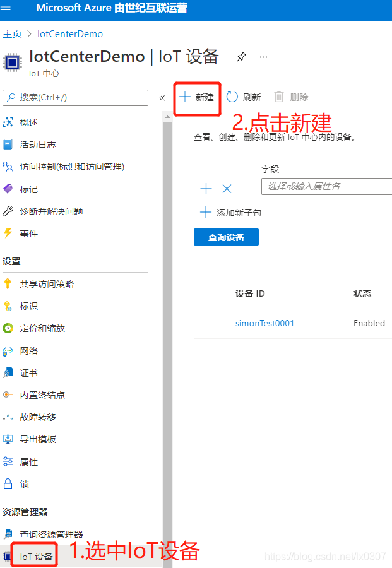This screenshot has width=392, height=568.
Task: Click the 新建 plus icon
Action: [185, 97]
